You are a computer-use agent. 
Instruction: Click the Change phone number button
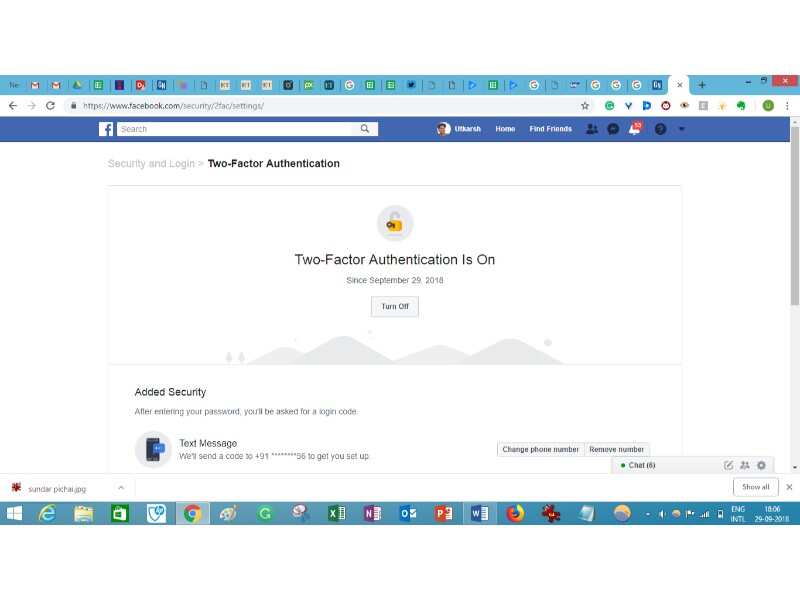click(x=540, y=450)
